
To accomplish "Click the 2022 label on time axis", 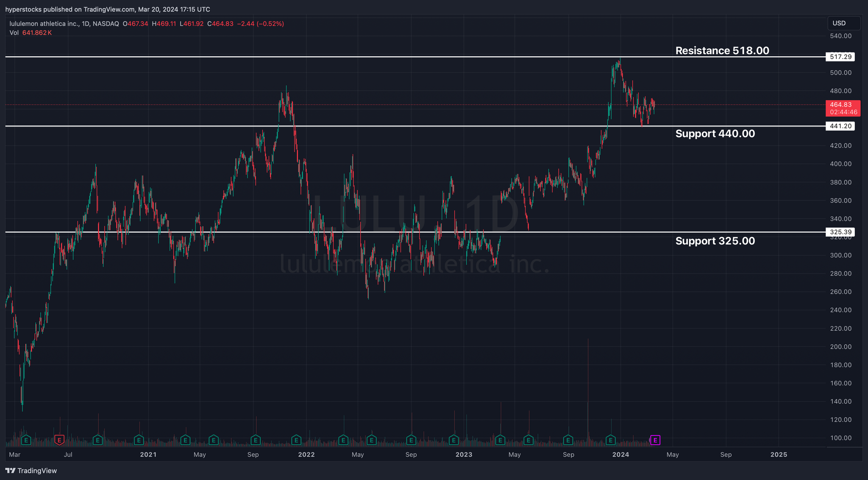I will tap(306, 455).
